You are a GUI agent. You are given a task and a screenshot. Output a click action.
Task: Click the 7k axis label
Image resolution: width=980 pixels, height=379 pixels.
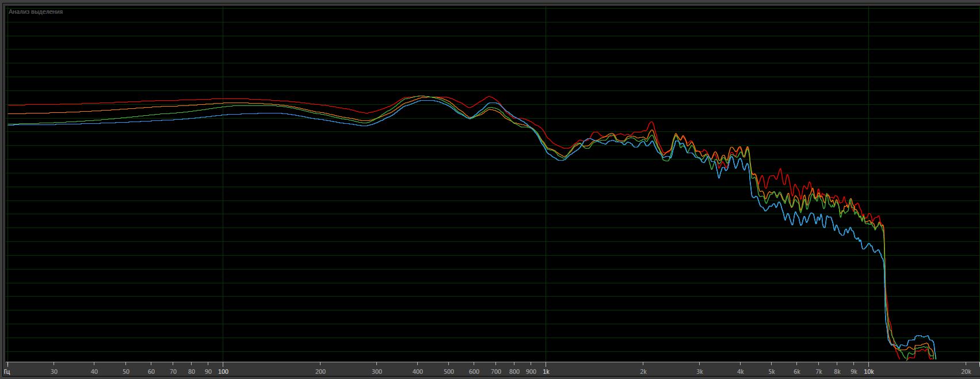819,372
